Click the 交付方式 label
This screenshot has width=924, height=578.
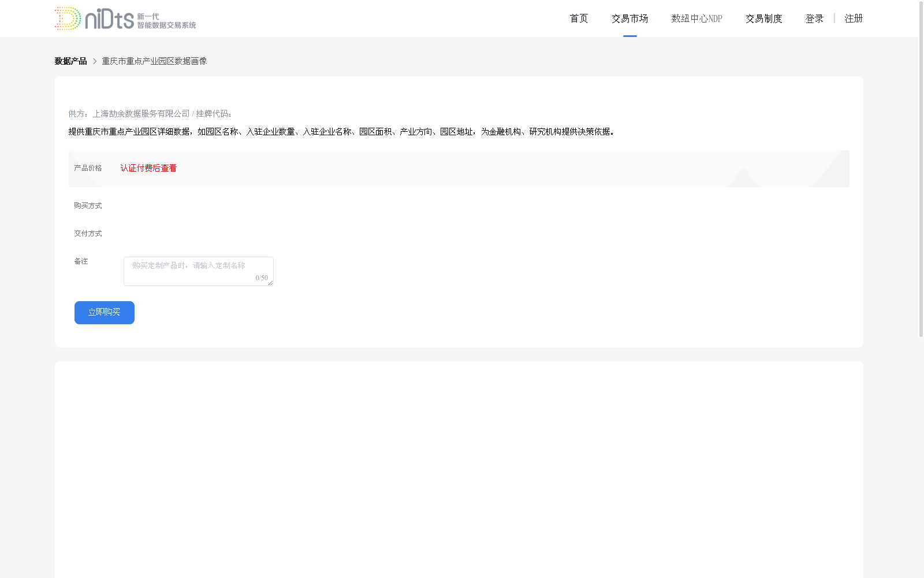[x=88, y=234]
